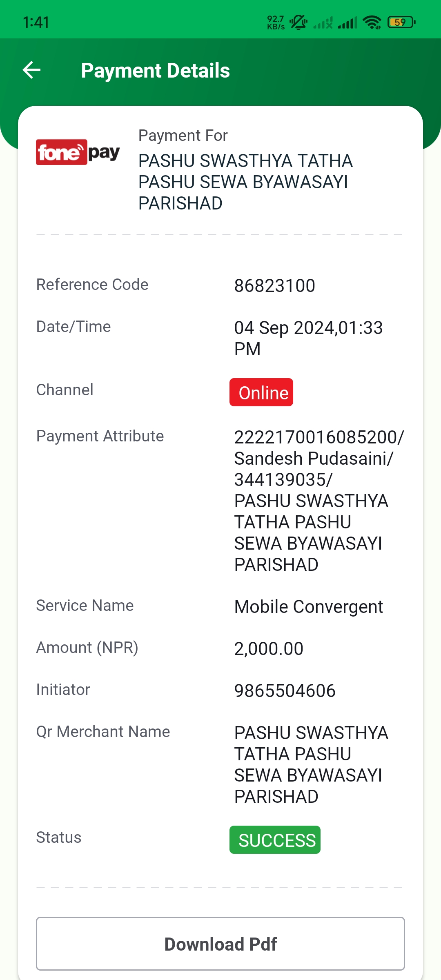Screen dimensions: 441x980
Task: Tap the mobile signal strength icon
Action: click(347, 22)
